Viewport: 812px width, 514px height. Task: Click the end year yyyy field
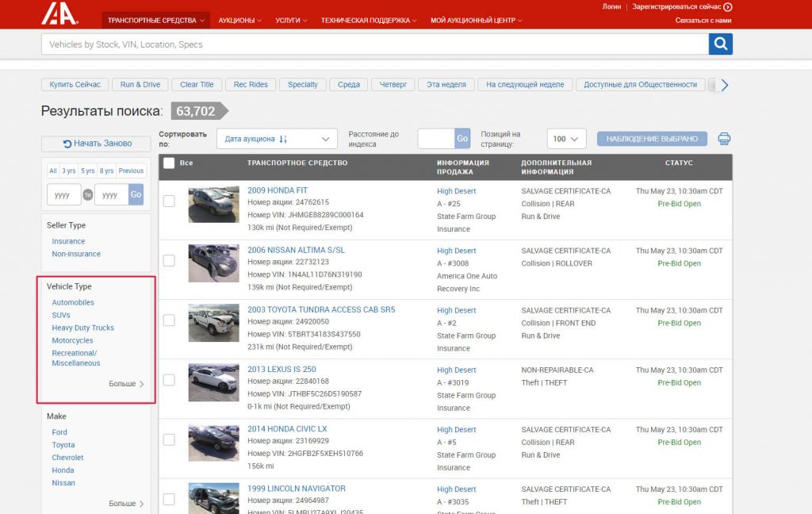point(111,195)
